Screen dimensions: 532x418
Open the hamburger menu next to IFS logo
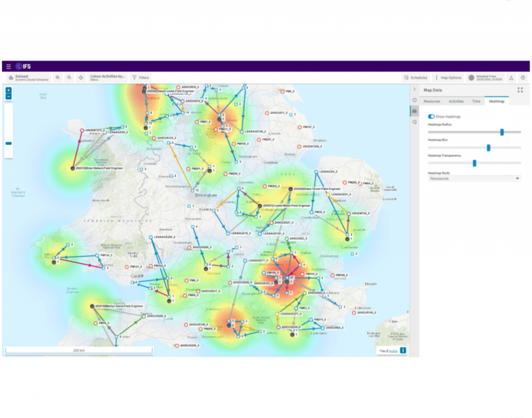coord(8,66)
